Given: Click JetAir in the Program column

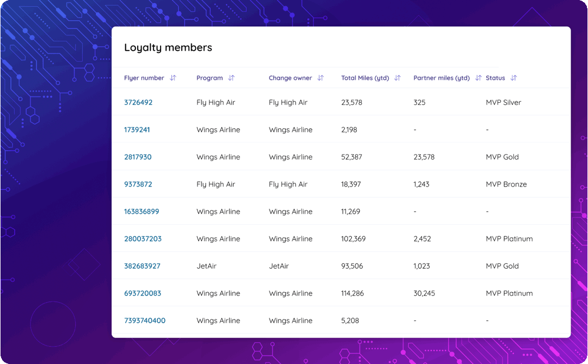Looking at the screenshot, I should click(207, 266).
